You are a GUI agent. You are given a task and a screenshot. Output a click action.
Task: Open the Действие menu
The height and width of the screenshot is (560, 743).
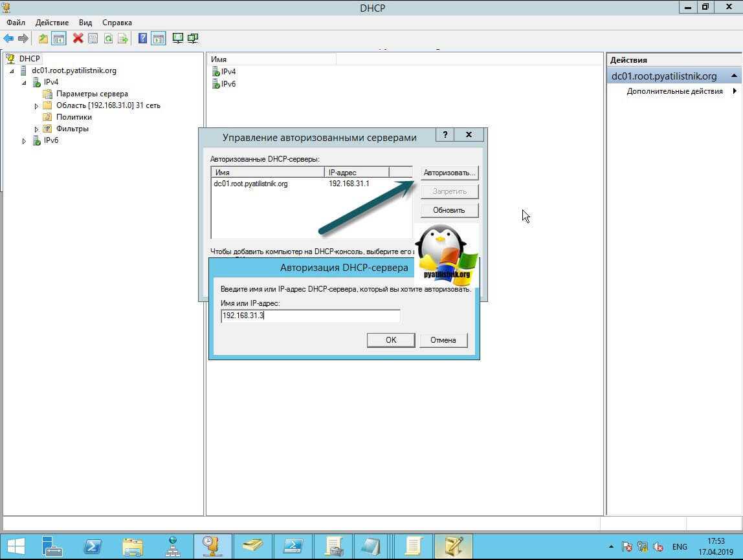click(x=52, y=23)
